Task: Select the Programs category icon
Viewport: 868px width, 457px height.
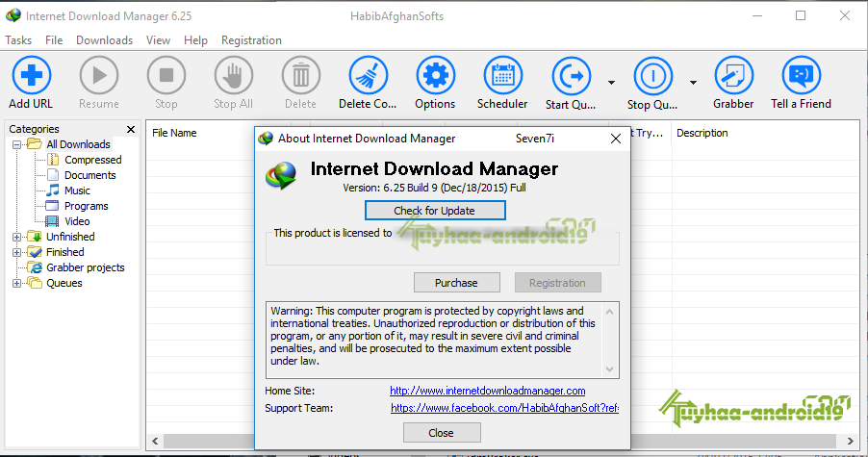Action: (52, 206)
